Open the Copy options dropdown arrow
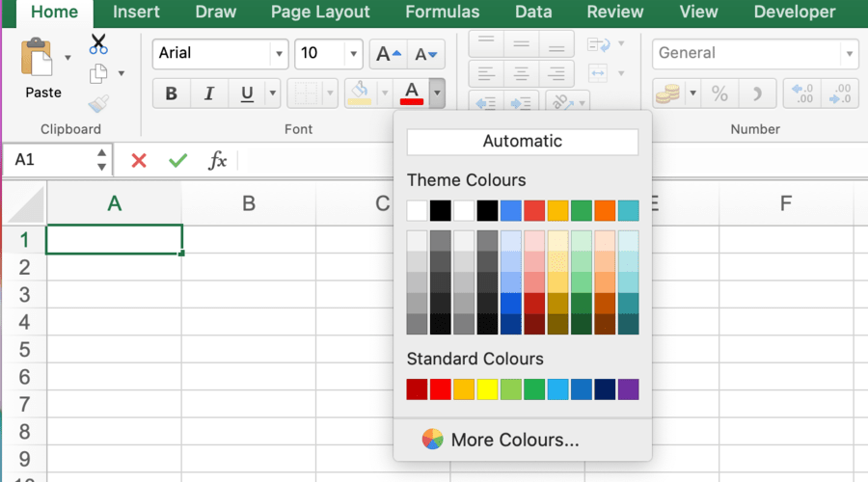This screenshot has height=482, width=868. (122, 73)
